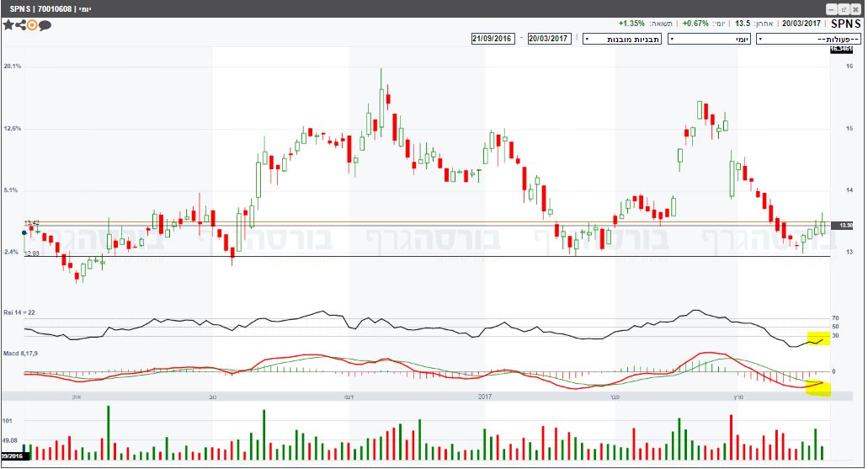
Task: Click the 12.93 support line label
Action: (31, 253)
